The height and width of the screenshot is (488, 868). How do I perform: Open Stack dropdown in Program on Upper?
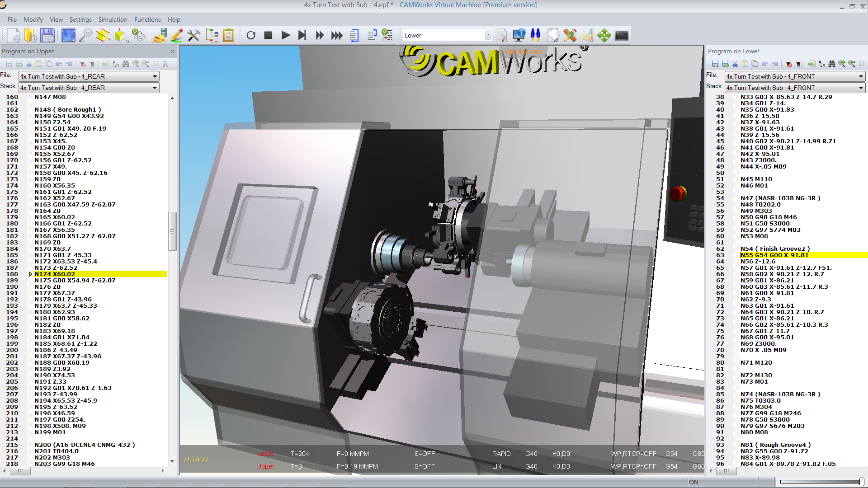point(89,88)
